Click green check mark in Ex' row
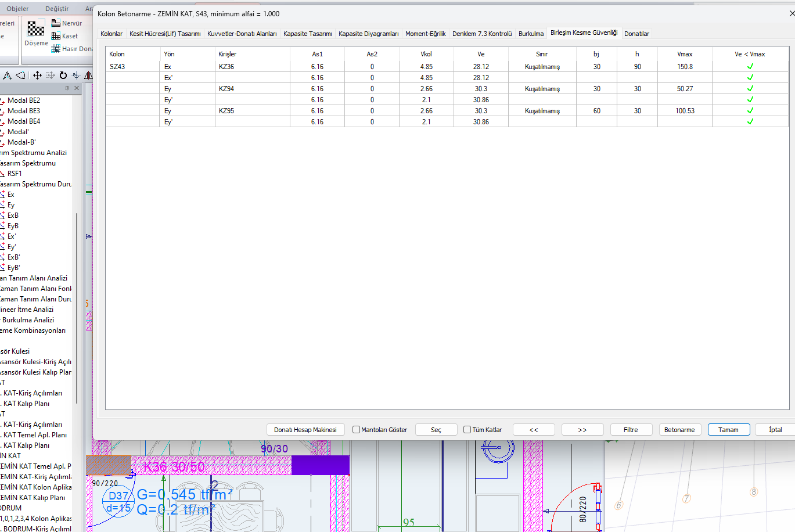The width and height of the screenshot is (795, 532). point(750,78)
